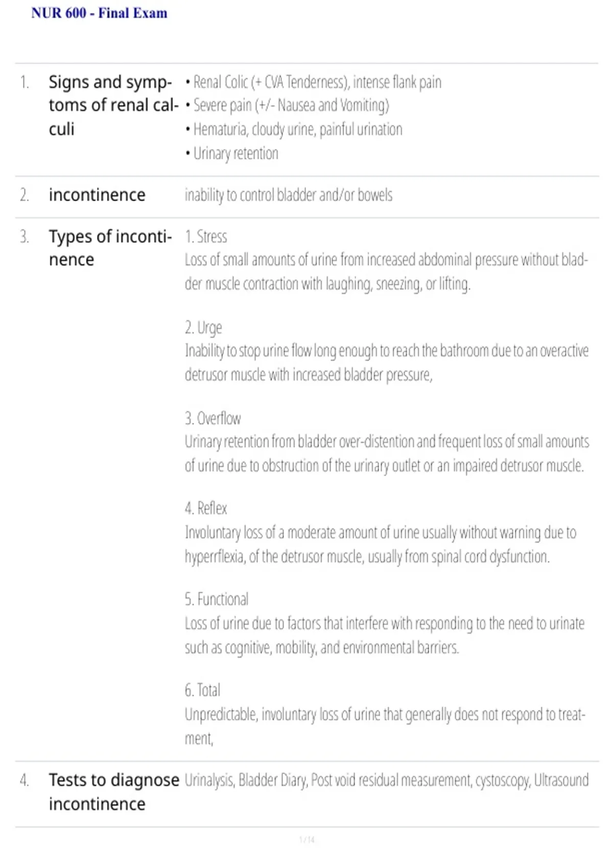
Task: Click row number 3 in the list
Action: tap(24, 237)
